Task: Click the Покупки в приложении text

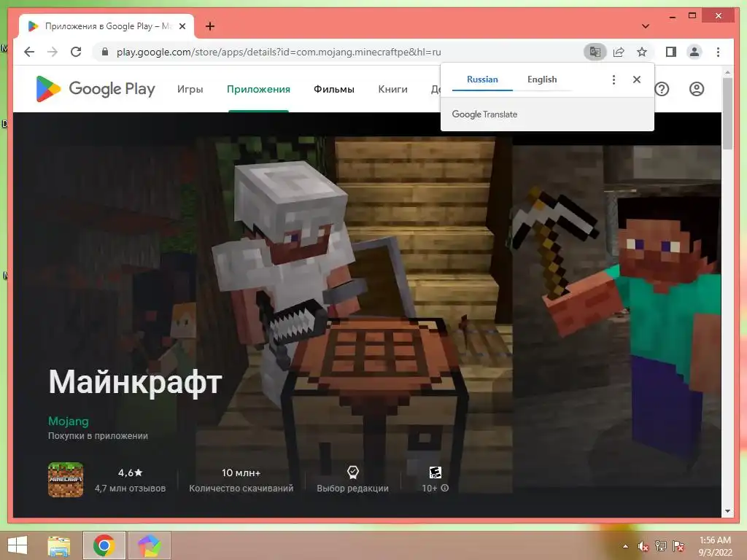Action: 98,436
